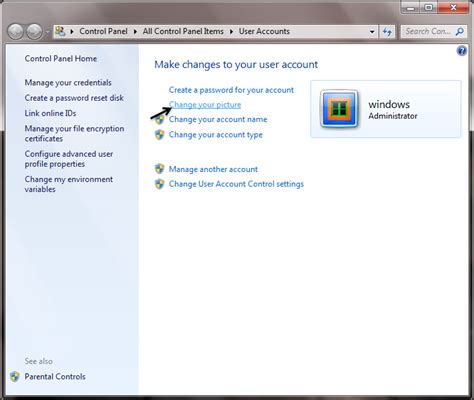Go back with the Back arrow button

tap(15, 32)
